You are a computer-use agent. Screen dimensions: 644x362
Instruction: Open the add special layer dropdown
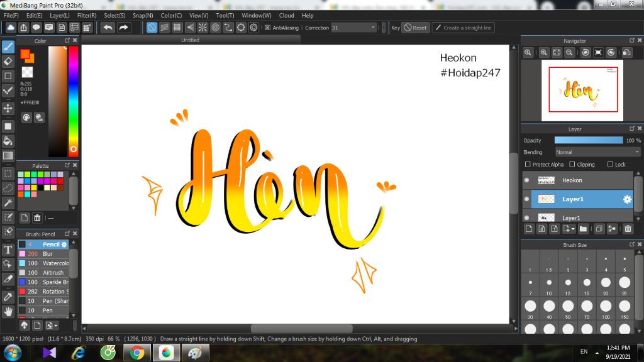point(569,229)
